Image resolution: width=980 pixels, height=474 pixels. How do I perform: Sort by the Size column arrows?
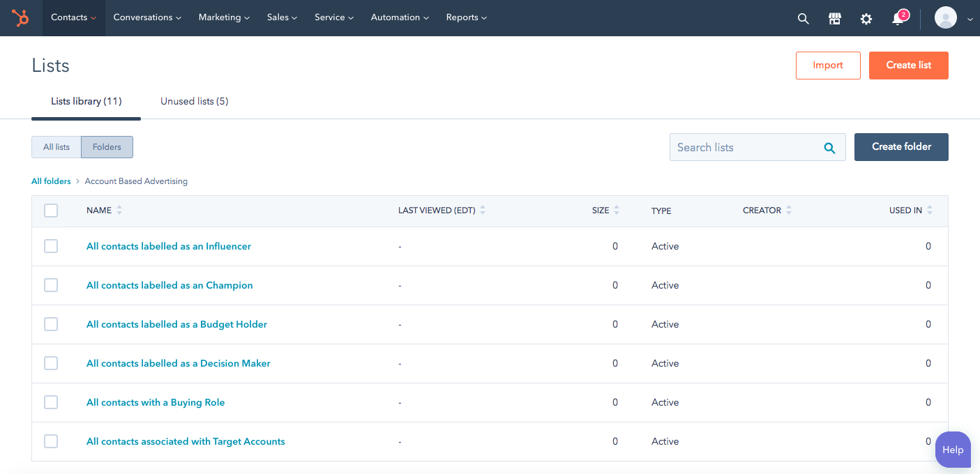click(x=617, y=211)
